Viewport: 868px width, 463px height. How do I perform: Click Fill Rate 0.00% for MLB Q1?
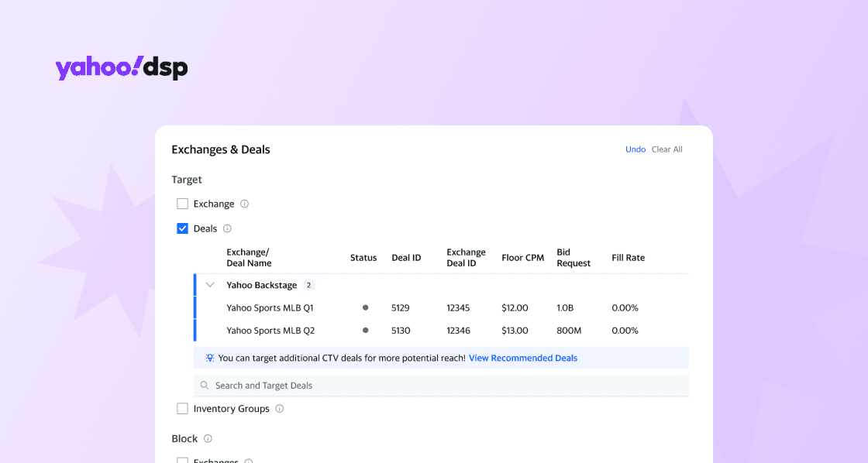625,308
